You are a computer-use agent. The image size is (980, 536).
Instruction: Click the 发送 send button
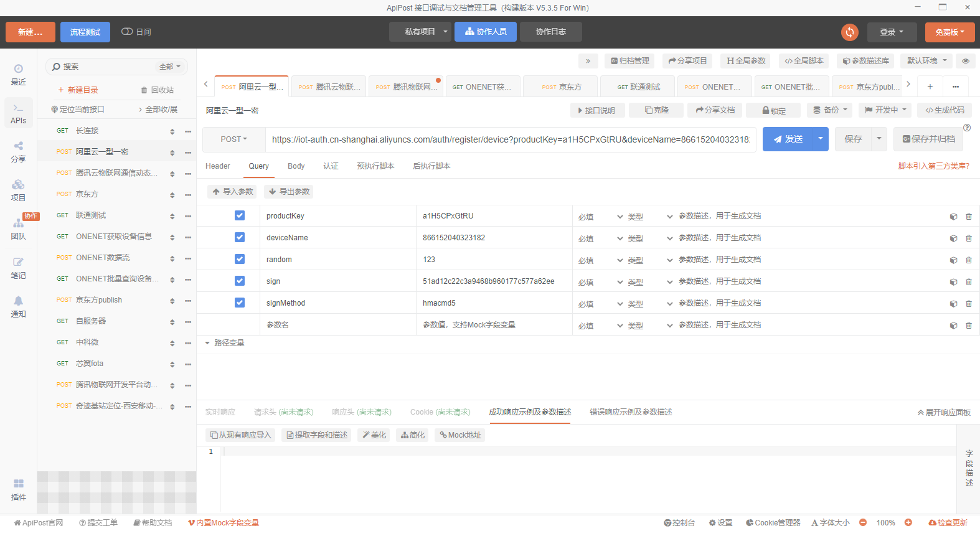[788, 139]
